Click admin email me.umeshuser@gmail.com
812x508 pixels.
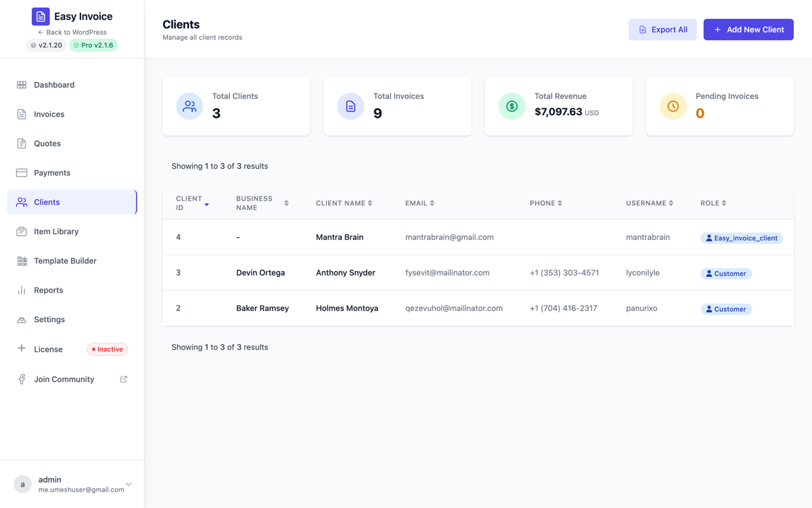tap(81, 490)
